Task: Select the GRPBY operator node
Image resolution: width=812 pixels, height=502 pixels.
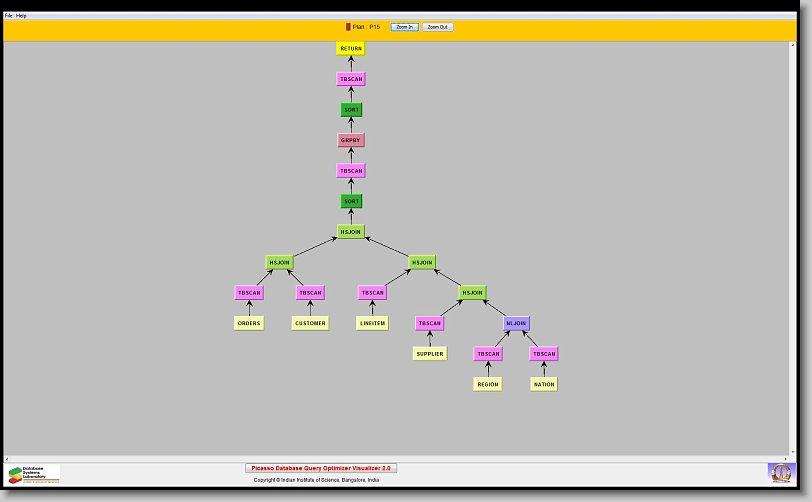Action: coord(351,140)
